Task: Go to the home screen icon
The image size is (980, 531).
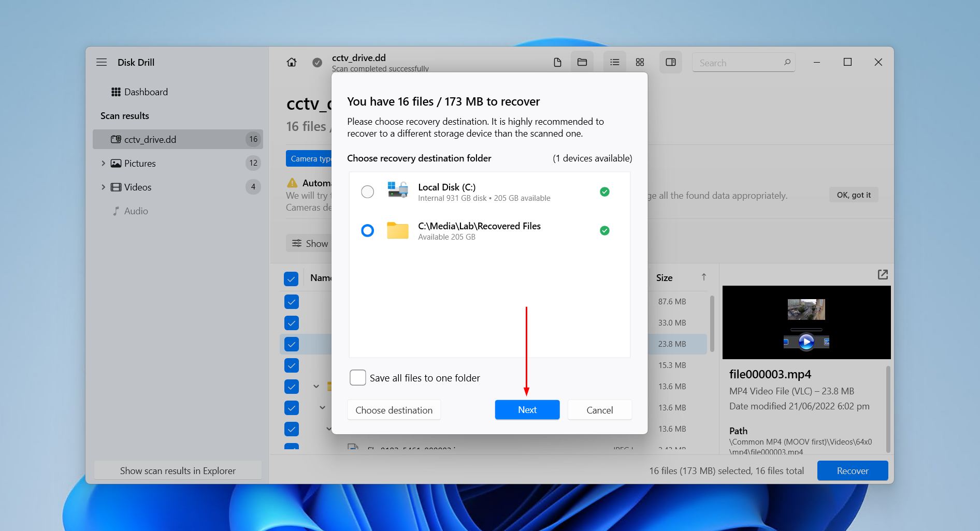Action: click(292, 62)
